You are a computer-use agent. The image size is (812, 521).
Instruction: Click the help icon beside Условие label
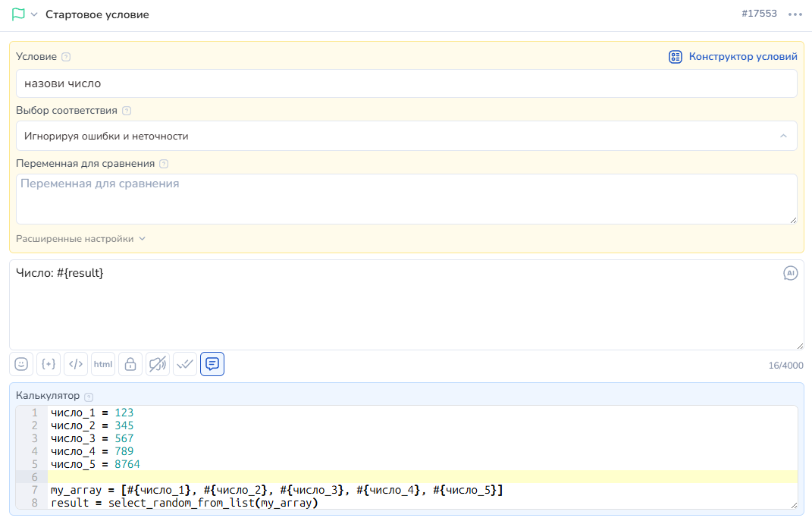66,57
